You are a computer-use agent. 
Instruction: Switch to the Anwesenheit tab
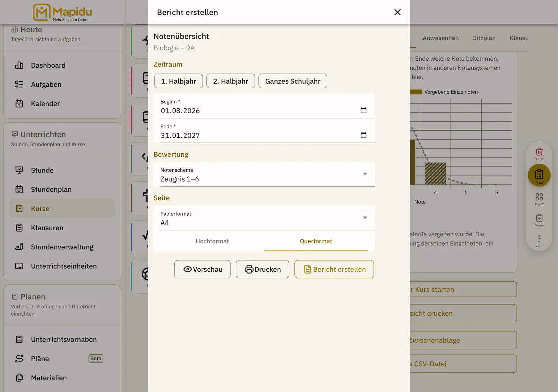point(441,38)
